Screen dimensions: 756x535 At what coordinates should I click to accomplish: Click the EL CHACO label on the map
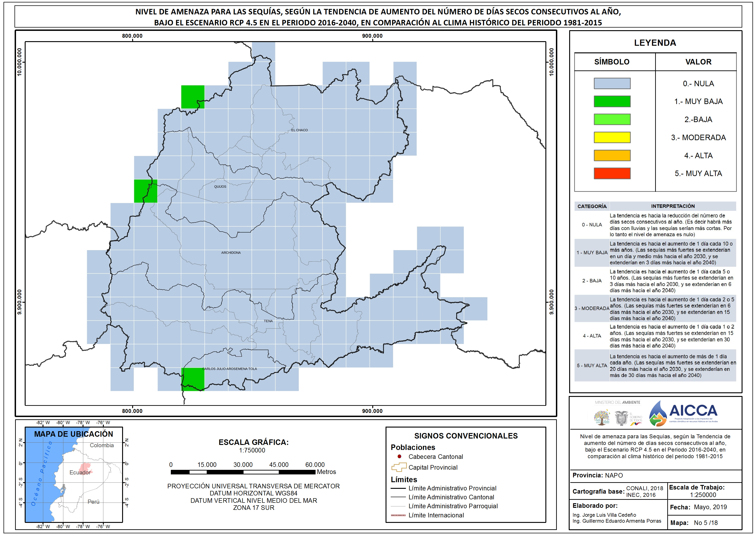(x=299, y=130)
